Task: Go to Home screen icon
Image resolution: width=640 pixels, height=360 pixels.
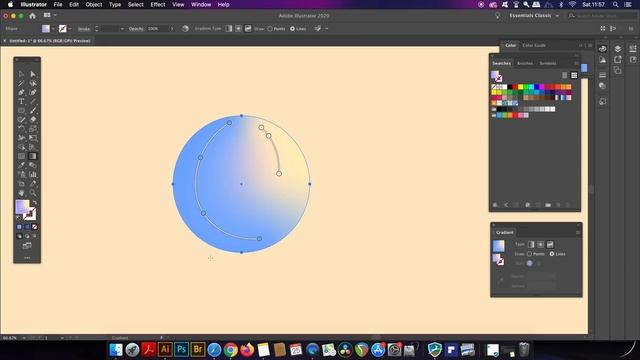Action: tap(32, 16)
